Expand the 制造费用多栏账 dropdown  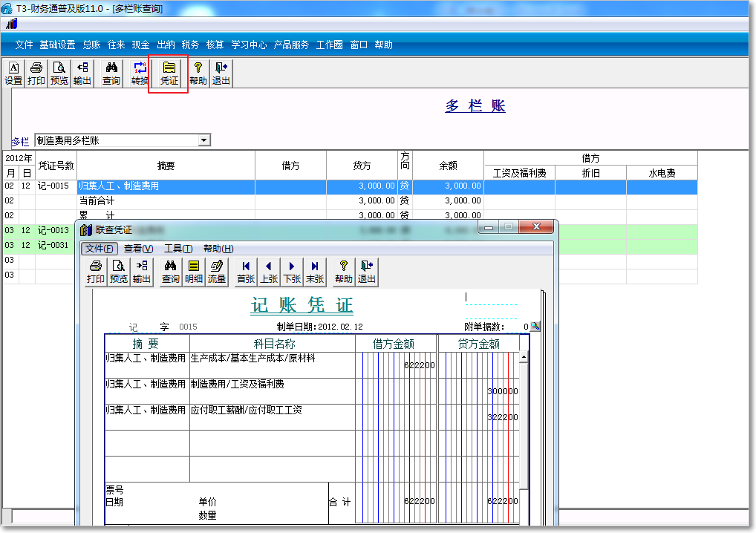pos(203,140)
